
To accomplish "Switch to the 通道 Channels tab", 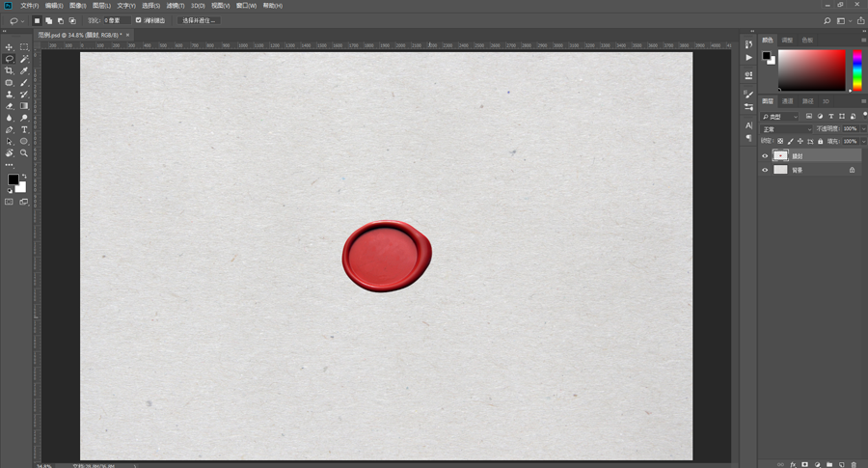I will [x=787, y=101].
